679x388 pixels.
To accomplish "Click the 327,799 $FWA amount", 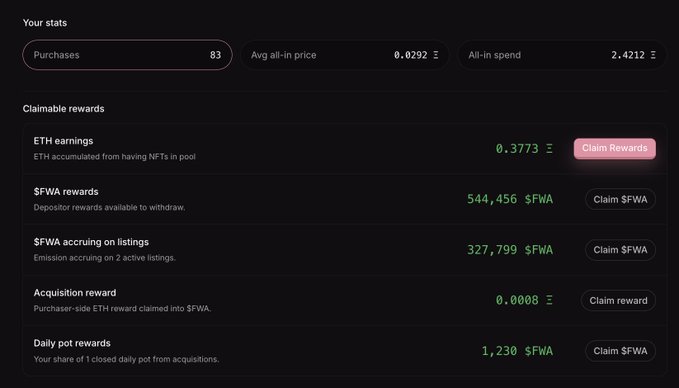I will (x=510, y=250).
